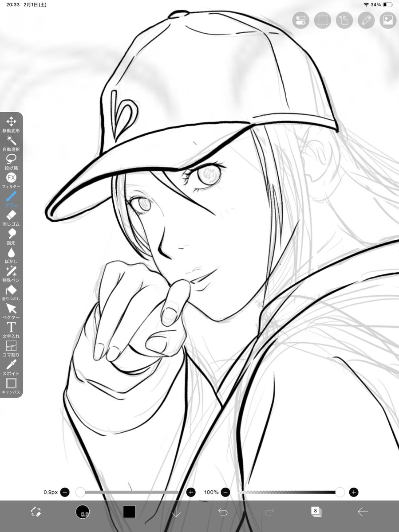Open brush settings 0.9 circle

point(83,512)
